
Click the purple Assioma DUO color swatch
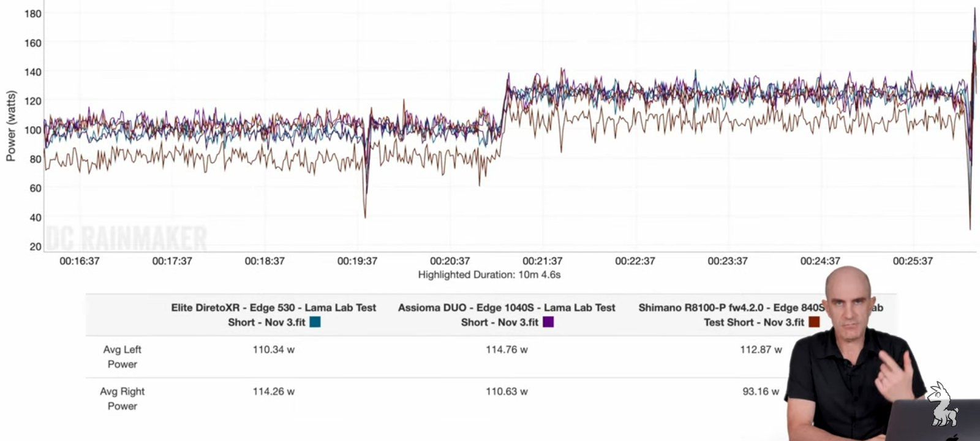(x=548, y=322)
